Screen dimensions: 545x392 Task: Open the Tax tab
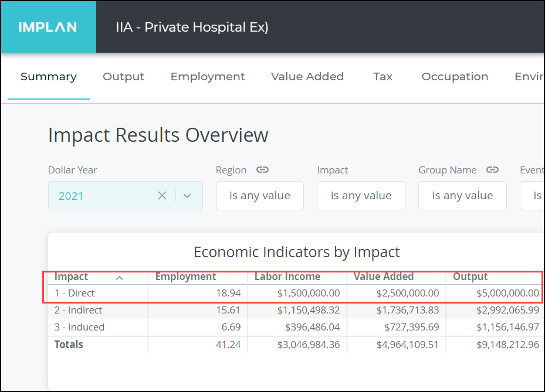pos(382,76)
